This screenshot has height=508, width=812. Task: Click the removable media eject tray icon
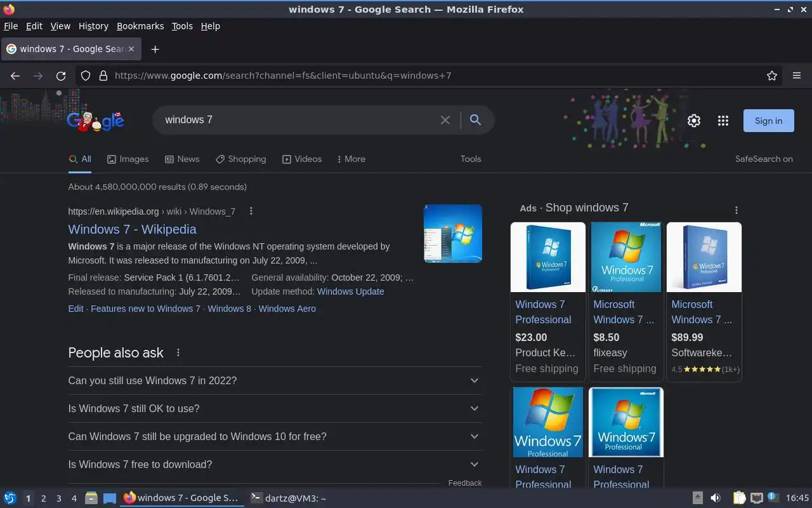(x=698, y=498)
